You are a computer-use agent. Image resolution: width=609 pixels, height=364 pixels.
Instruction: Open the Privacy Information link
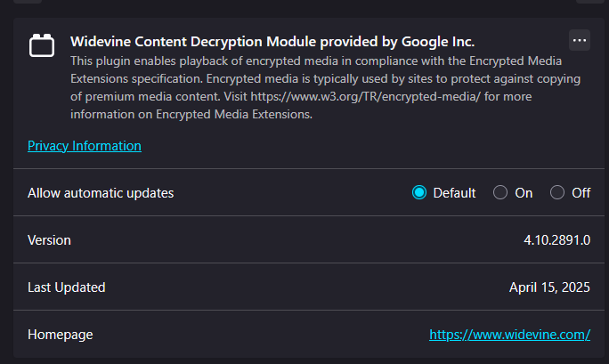[85, 146]
